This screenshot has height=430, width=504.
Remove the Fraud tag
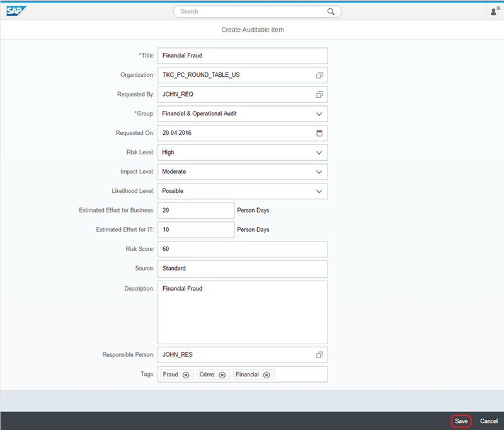pos(186,375)
